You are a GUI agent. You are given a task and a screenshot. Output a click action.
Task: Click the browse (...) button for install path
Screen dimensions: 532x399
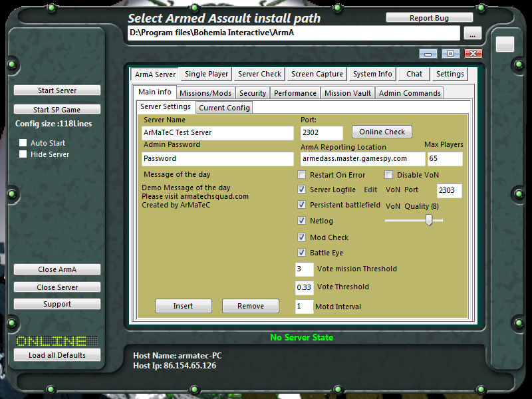(472, 33)
